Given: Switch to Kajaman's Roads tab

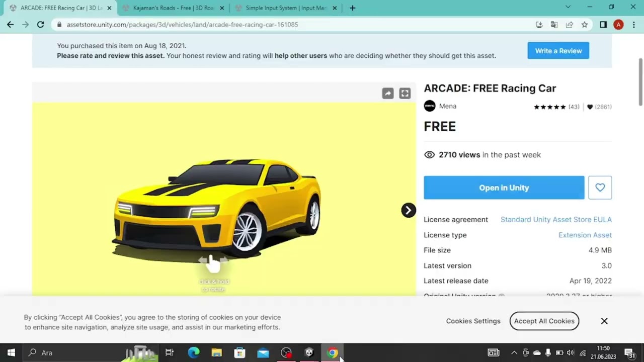Looking at the screenshot, I should [x=173, y=8].
